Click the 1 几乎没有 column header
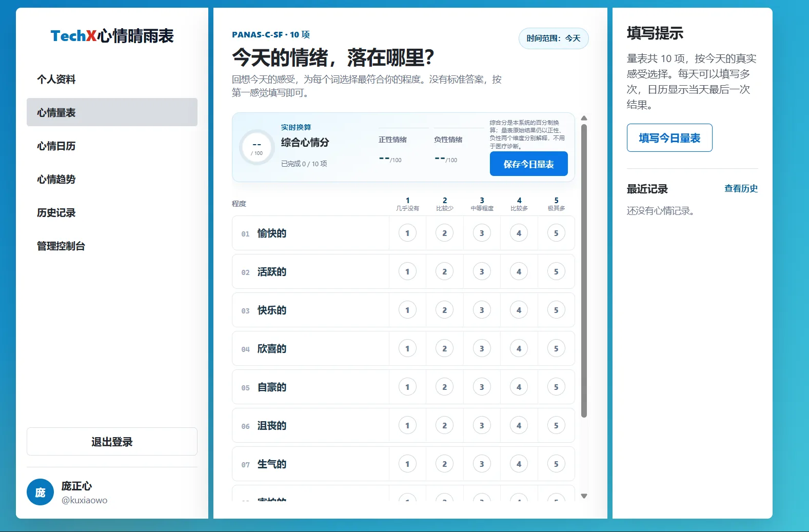Viewport: 809px width, 532px height. click(x=407, y=204)
